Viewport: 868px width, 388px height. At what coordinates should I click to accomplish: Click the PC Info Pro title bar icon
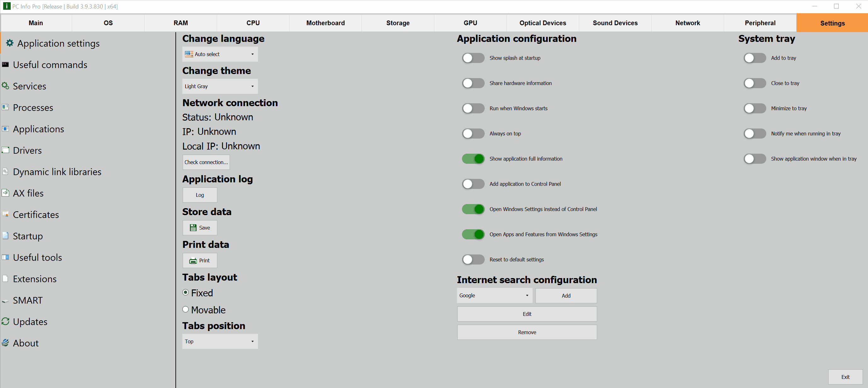[x=6, y=6]
